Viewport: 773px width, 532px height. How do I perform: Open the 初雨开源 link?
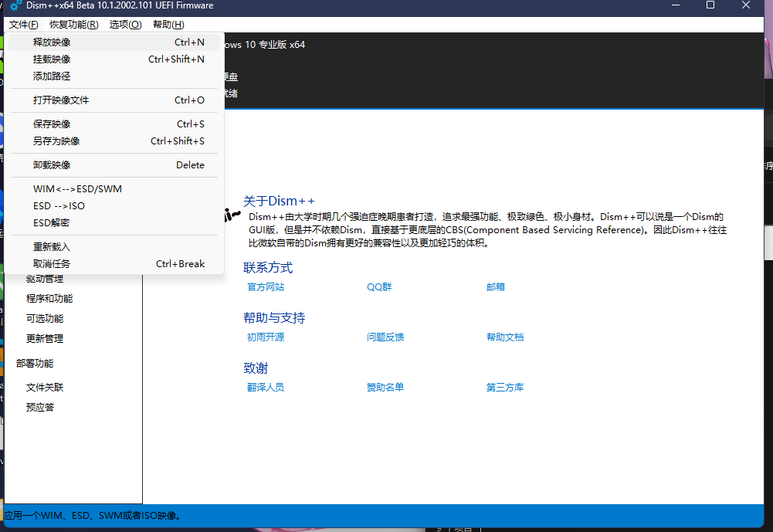[x=266, y=337]
